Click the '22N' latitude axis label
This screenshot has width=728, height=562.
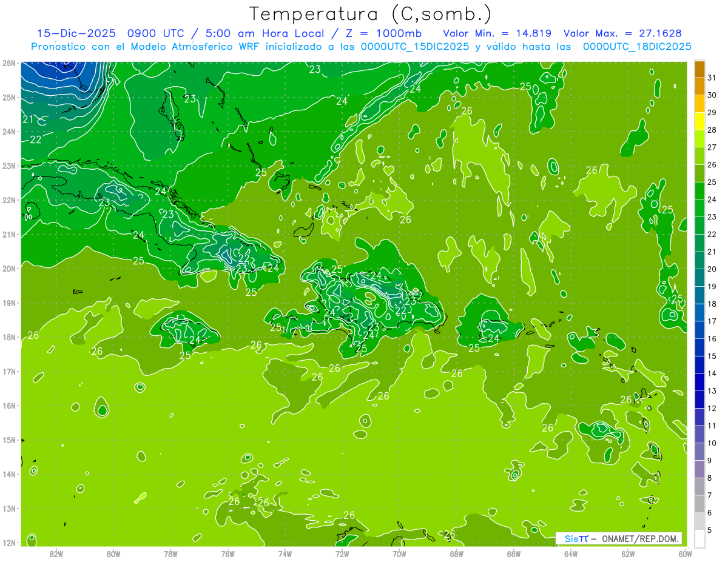pyautogui.click(x=8, y=200)
